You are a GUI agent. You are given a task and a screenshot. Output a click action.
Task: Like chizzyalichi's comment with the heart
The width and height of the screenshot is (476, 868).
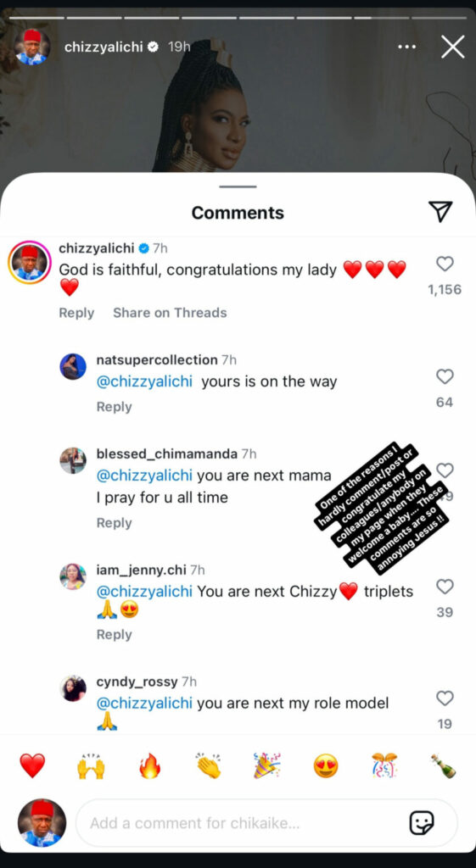coord(445,264)
